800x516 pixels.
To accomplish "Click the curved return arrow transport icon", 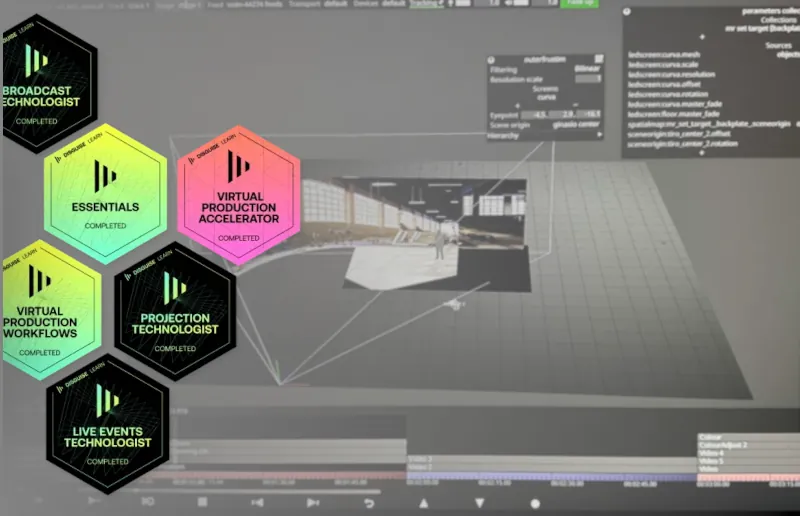I will 369,503.
